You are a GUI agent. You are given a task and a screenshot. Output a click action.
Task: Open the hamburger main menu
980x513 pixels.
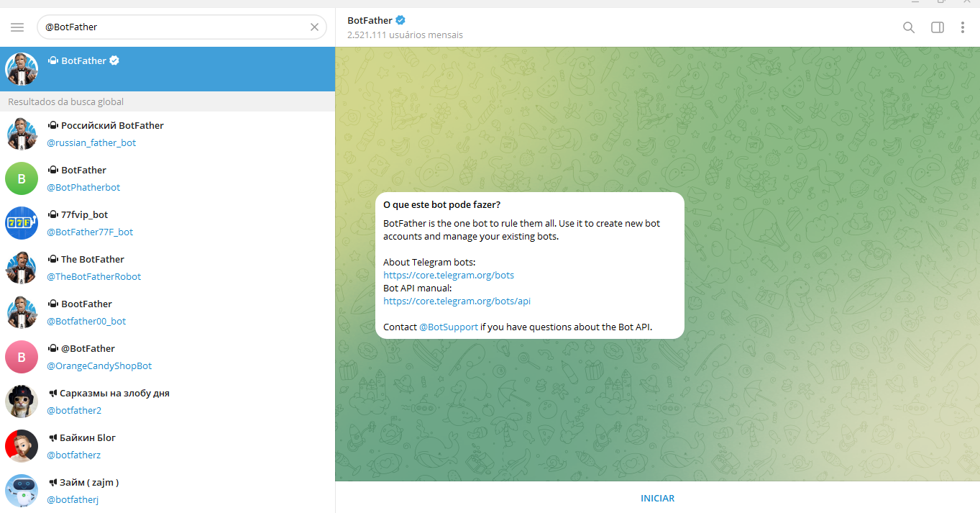tap(17, 27)
